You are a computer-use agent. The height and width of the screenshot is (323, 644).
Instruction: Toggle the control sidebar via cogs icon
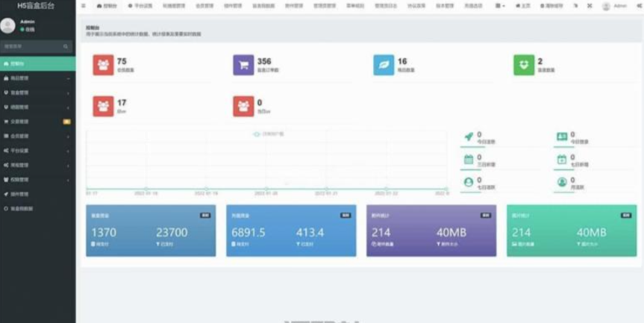(x=639, y=6)
